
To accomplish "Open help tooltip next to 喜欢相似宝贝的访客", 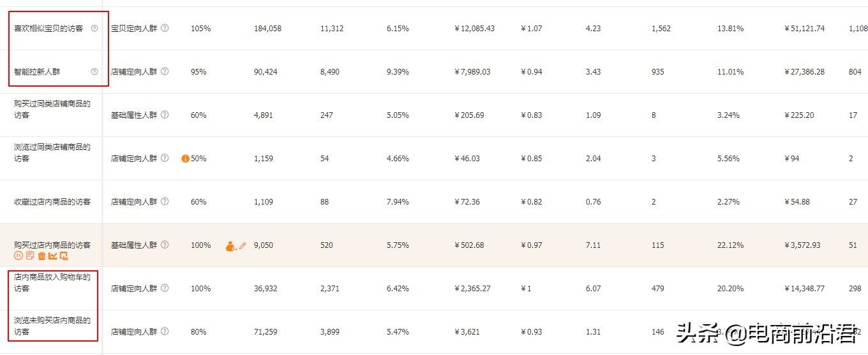I will click(x=94, y=29).
